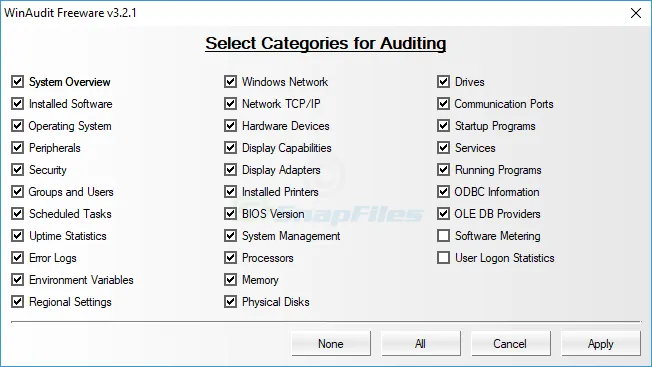Disable the Display Adapters checkbox

click(230, 170)
